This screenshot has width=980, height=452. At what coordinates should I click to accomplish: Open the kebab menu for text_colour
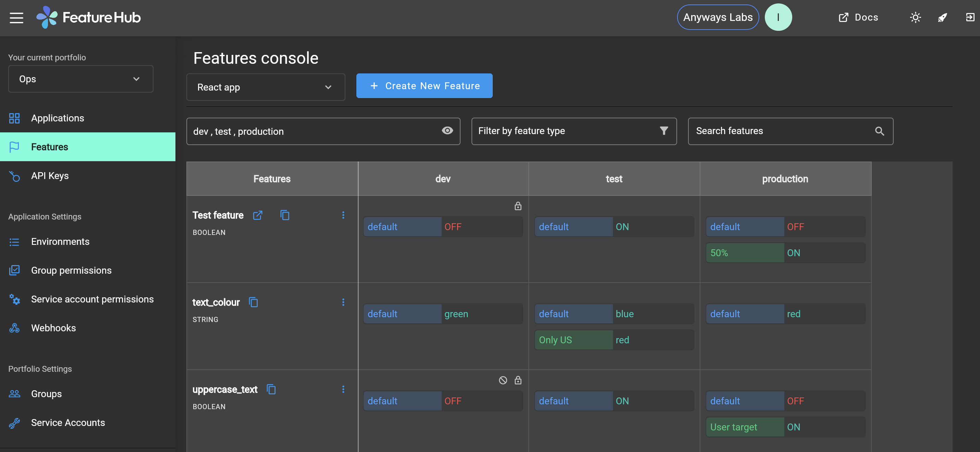tap(344, 302)
